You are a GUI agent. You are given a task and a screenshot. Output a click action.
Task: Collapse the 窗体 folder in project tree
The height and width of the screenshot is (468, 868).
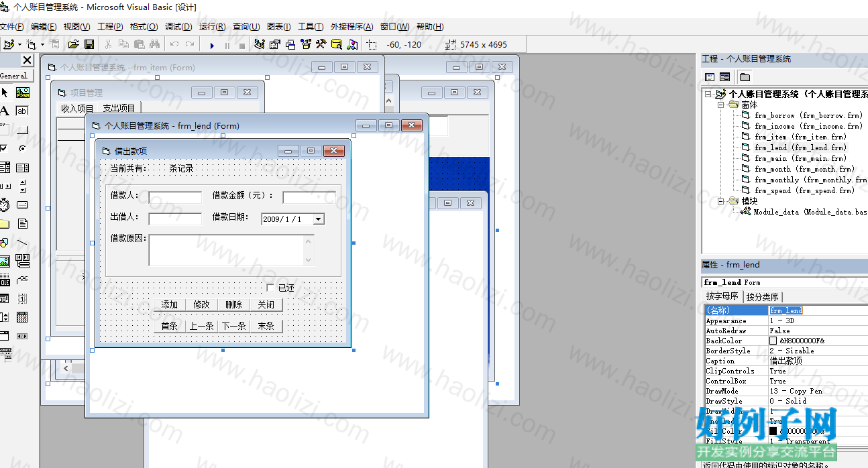tap(721, 105)
